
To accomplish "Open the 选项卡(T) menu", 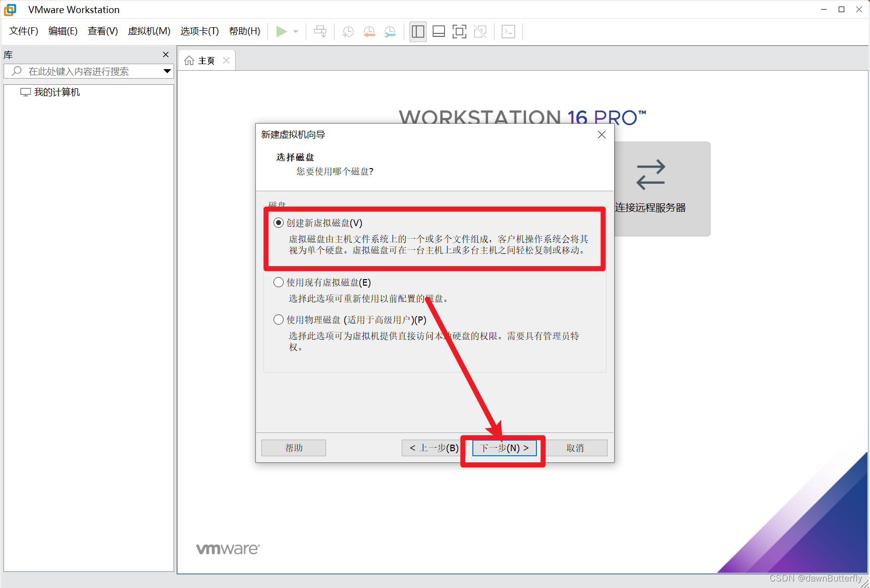I will (200, 31).
